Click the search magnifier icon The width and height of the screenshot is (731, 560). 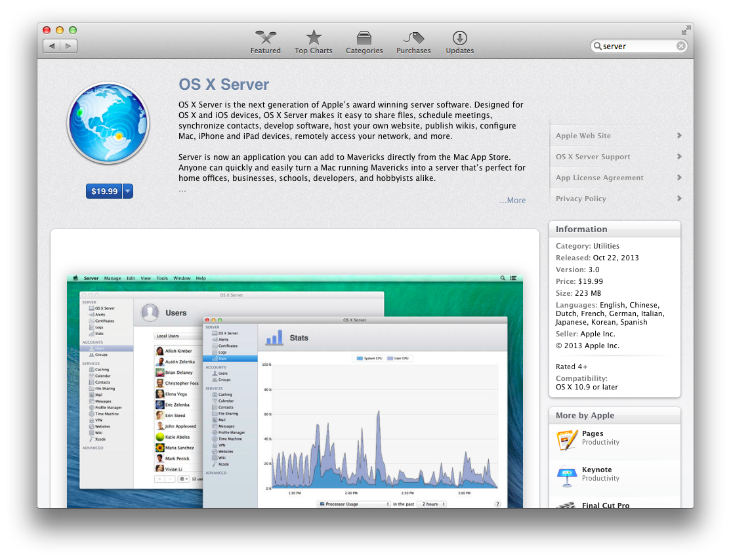pyautogui.click(x=597, y=46)
